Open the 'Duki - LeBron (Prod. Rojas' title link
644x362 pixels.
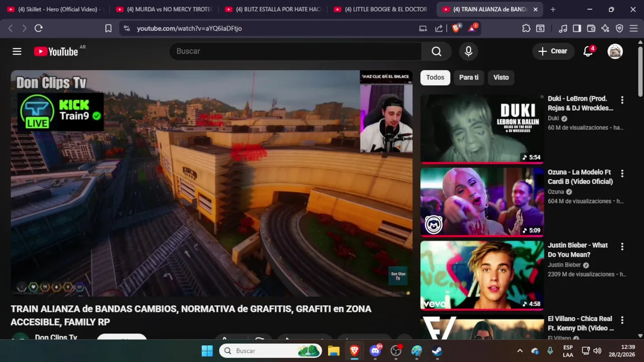click(581, 103)
